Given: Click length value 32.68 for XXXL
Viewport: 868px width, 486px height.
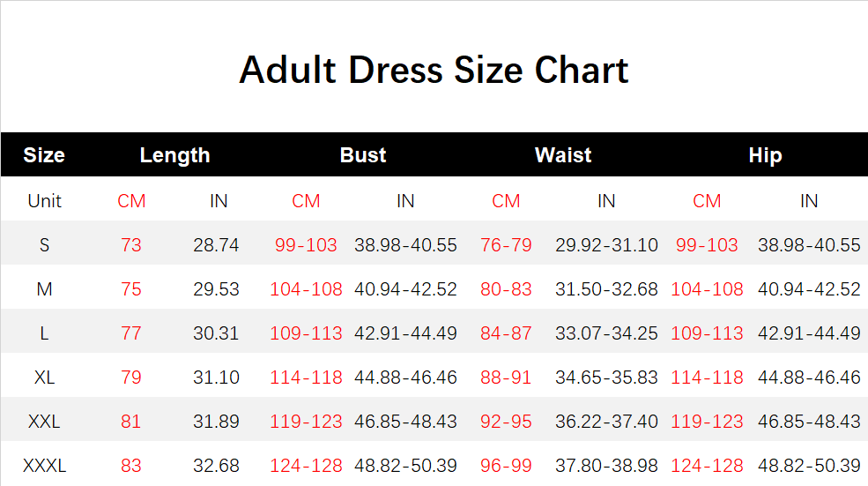Looking at the screenshot, I should 216,466.
